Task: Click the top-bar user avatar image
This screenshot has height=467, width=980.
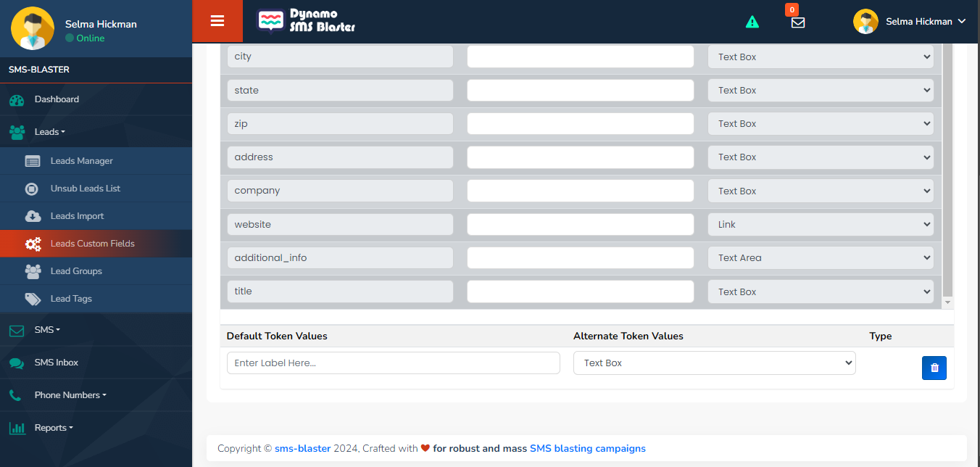Action: [865, 21]
